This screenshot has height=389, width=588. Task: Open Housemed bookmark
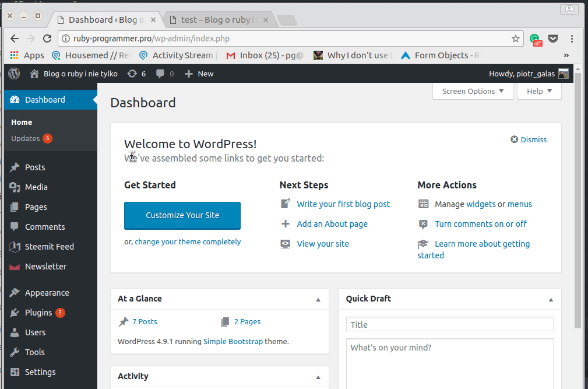(91, 55)
